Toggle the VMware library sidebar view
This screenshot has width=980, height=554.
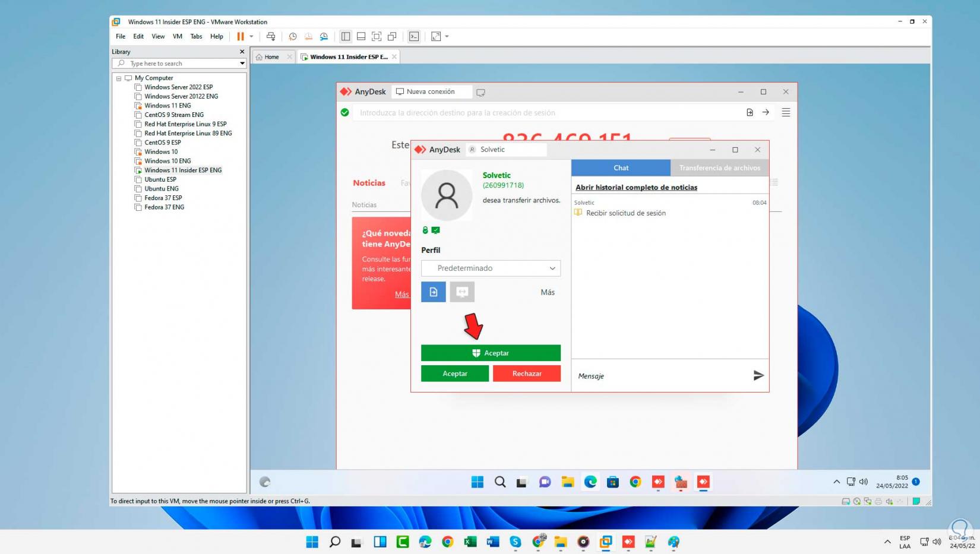346,36
